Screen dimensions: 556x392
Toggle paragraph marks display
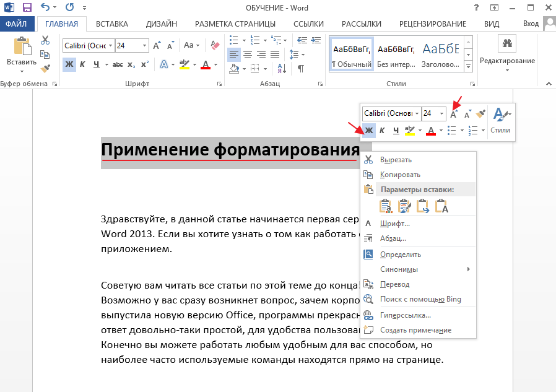pyautogui.click(x=301, y=68)
